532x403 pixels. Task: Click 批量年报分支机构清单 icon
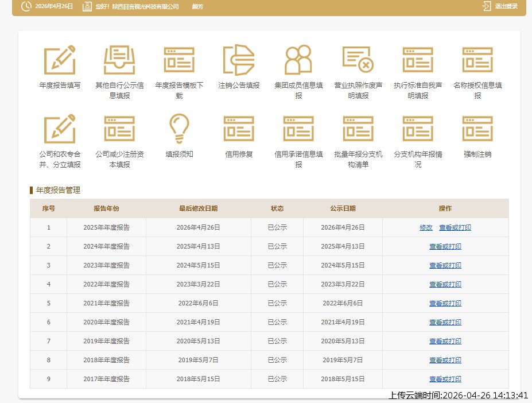pyautogui.click(x=358, y=129)
